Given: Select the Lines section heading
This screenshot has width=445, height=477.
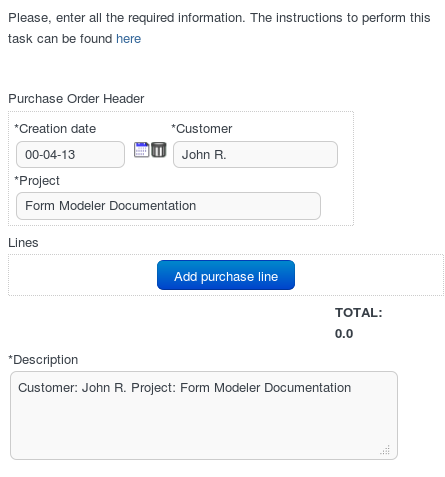Looking at the screenshot, I should [23, 243].
